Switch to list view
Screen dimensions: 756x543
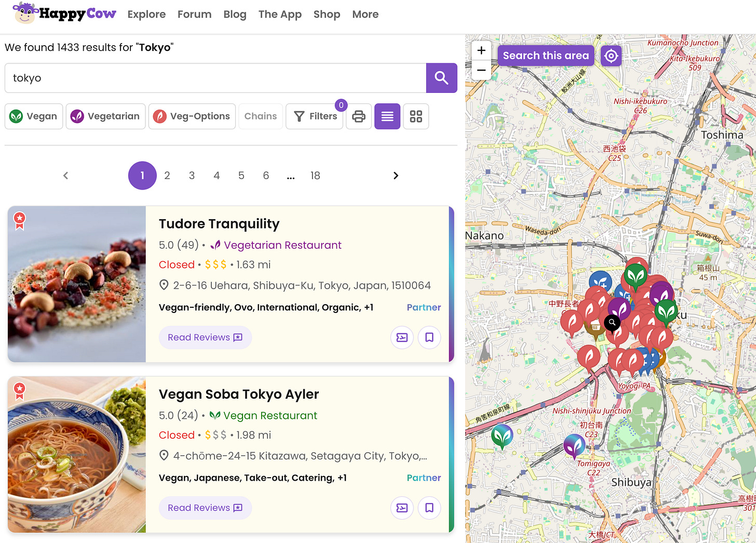click(387, 116)
